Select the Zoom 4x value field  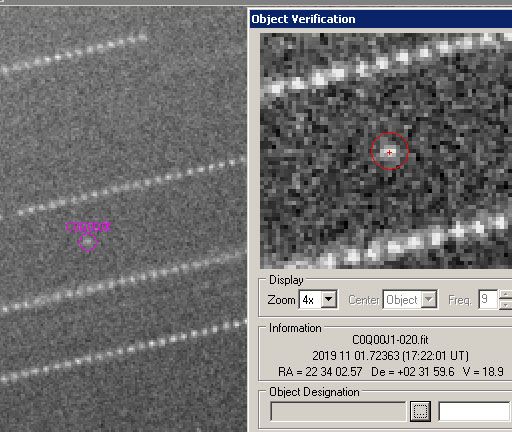310,300
